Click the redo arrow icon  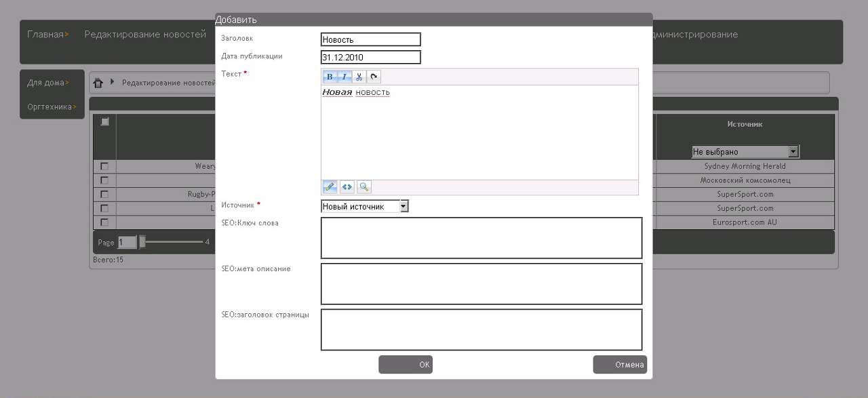[373, 77]
